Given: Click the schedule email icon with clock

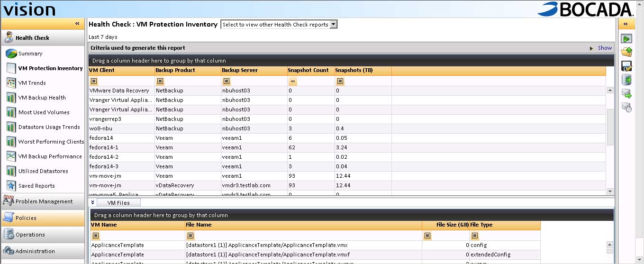Looking at the screenshot, I should 626,107.
